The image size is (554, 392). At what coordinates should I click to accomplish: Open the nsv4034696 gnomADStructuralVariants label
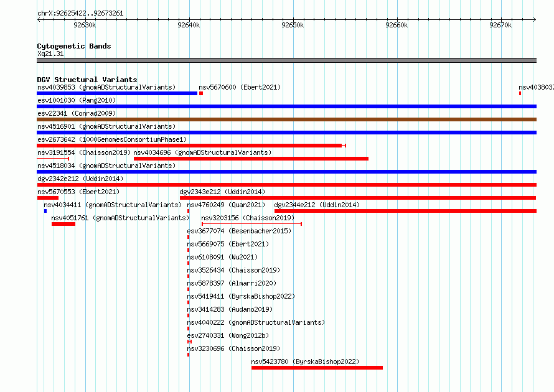point(202,152)
